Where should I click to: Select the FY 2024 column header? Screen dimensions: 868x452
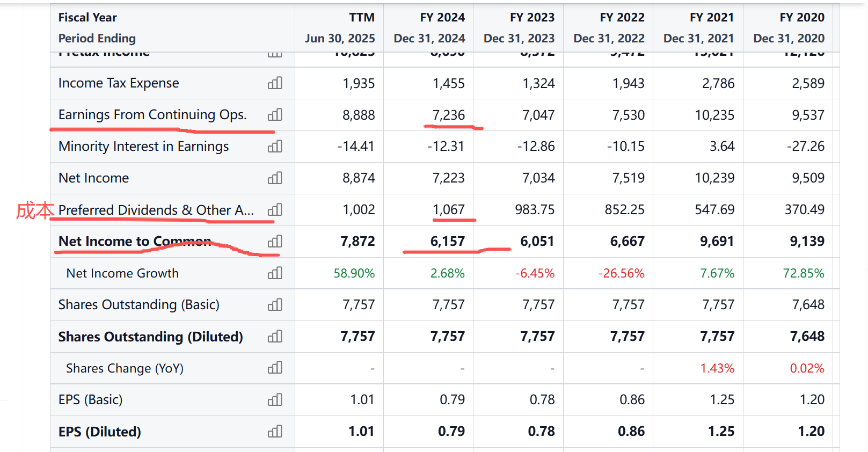pos(442,18)
